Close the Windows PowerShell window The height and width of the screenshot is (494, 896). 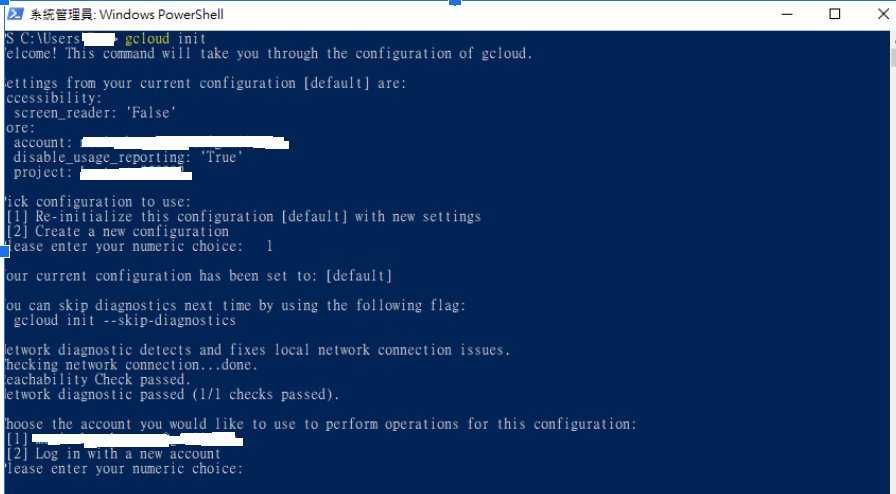coord(883,14)
